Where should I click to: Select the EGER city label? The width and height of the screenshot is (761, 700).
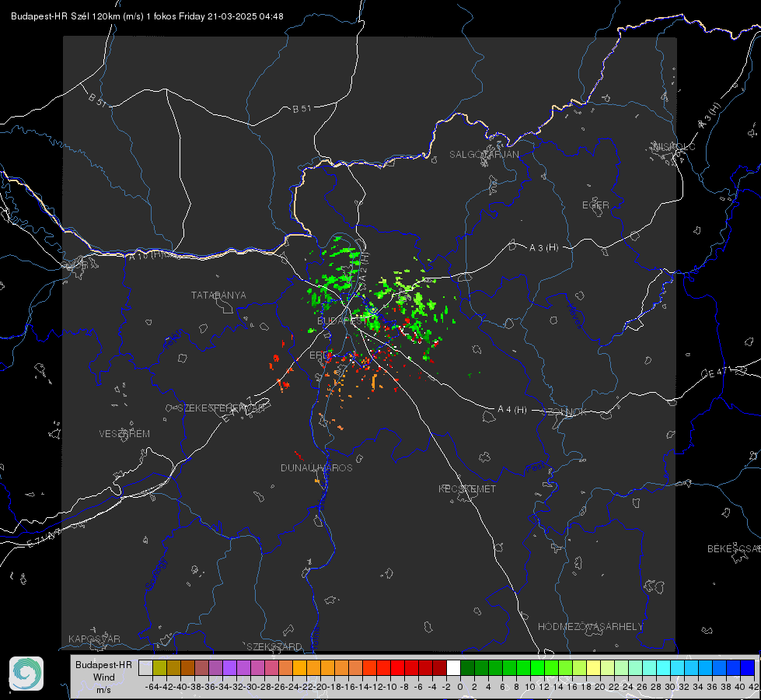click(595, 205)
